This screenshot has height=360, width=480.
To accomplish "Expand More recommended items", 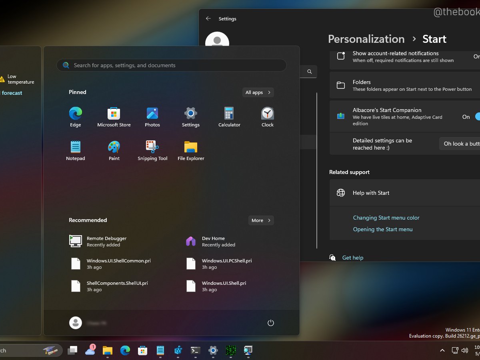I will [x=261, y=220].
